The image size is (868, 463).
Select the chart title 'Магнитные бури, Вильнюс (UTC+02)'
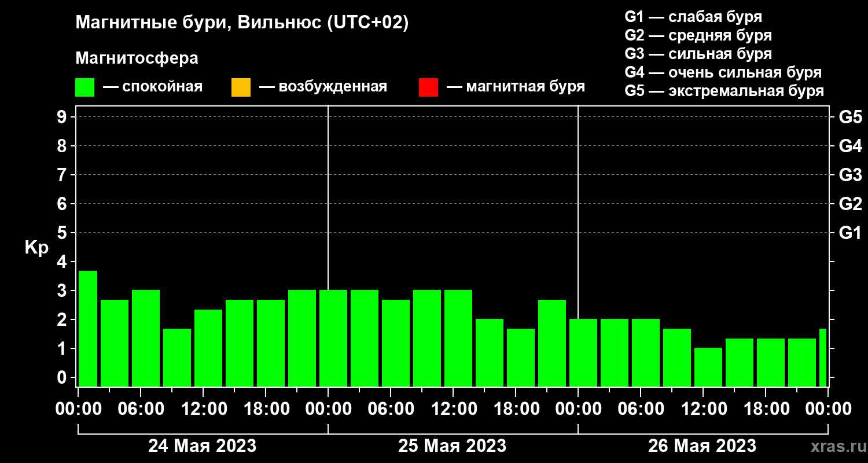point(242,23)
